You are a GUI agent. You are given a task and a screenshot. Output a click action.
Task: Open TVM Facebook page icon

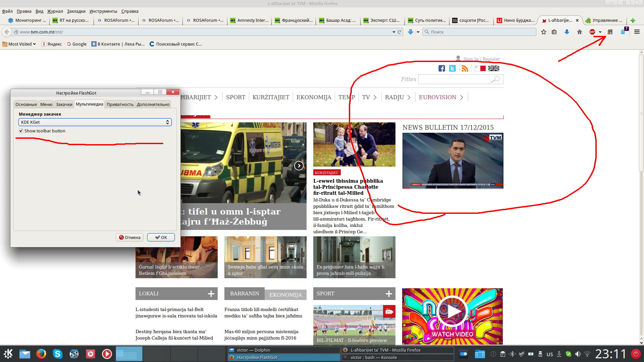click(x=442, y=68)
